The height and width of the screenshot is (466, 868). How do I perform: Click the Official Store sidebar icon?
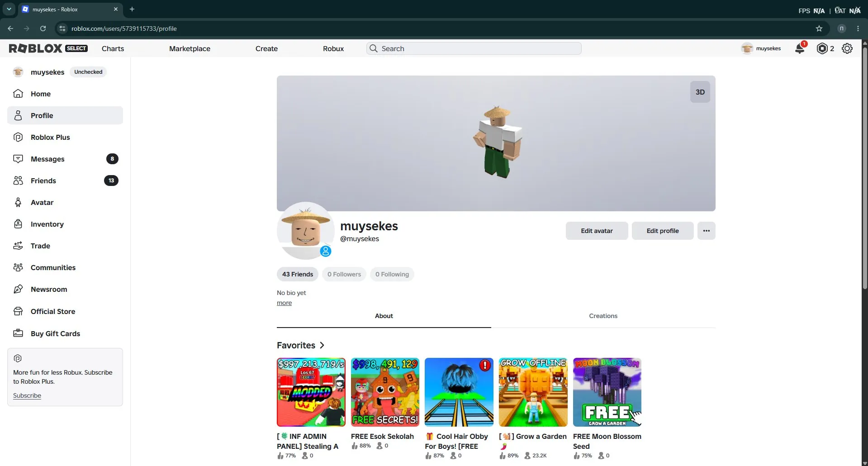[x=18, y=311]
